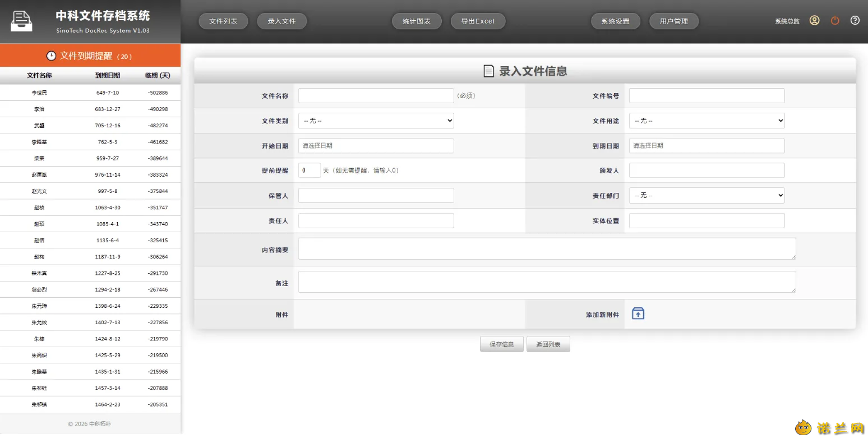Image resolution: width=868 pixels, height=438 pixels.
Task: Focus the 文件名称 input in the form
Action: [x=376, y=96]
